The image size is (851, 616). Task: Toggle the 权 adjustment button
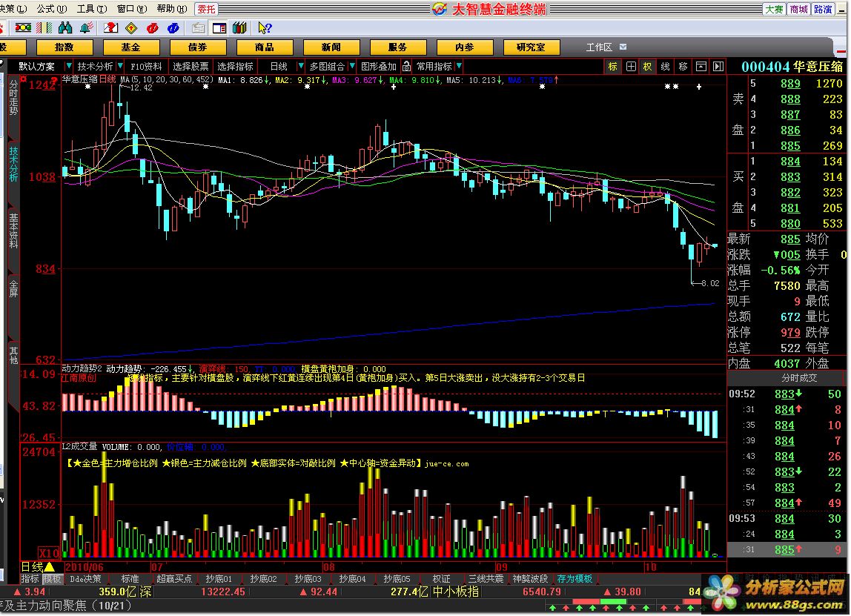pos(647,66)
